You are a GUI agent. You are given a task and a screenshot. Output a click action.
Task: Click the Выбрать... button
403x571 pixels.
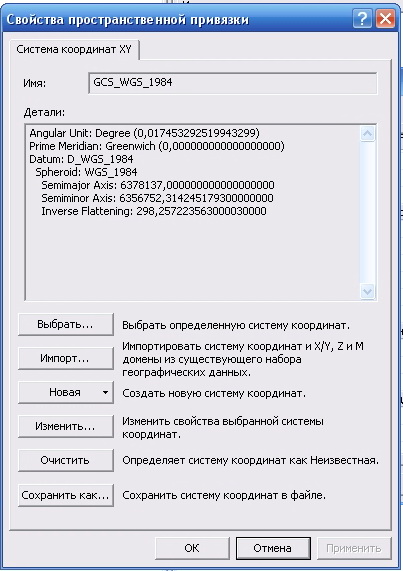pos(66,324)
